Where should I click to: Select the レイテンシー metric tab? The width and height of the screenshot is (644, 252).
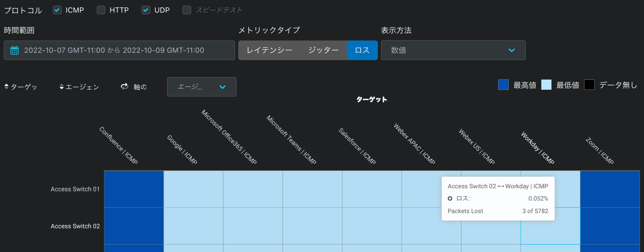pos(269,50)
